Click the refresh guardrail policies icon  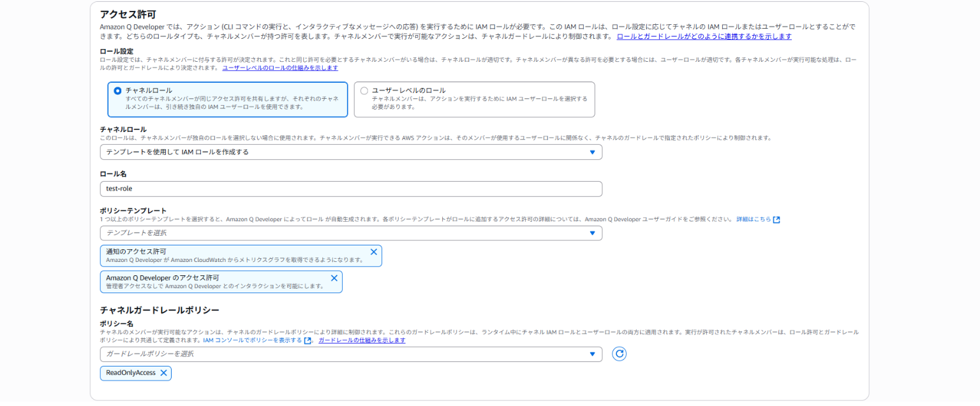pos(619,354)
